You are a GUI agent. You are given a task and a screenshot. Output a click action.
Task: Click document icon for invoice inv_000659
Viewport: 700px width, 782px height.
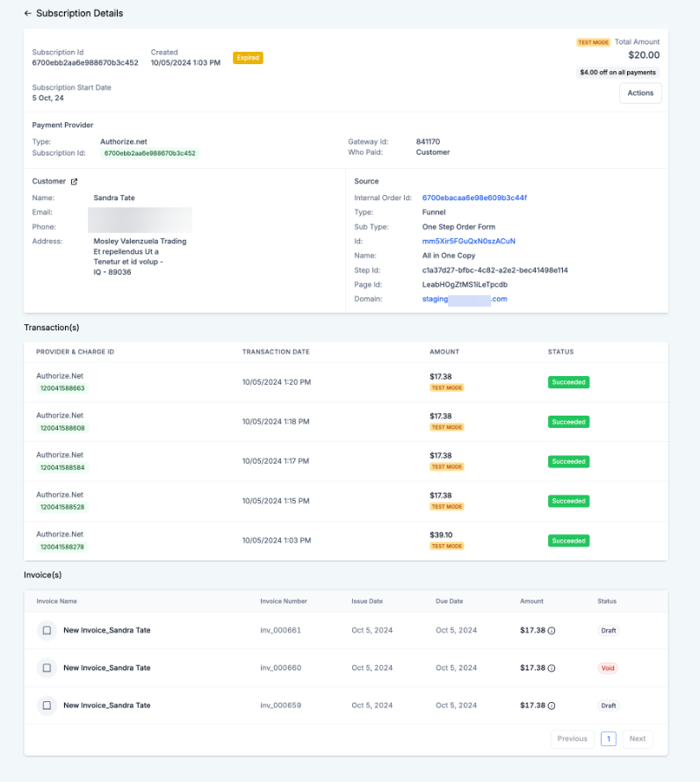[x=47, y=706]
